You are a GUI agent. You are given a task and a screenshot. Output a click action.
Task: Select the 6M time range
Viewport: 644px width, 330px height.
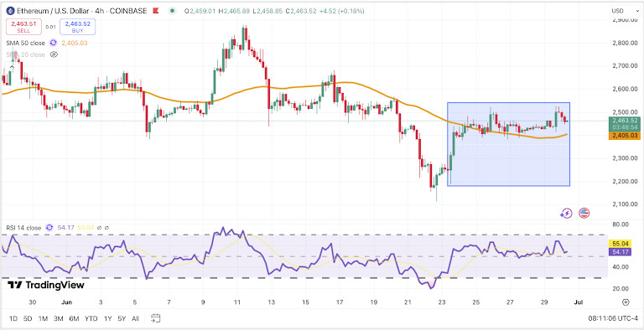[74, 318]
